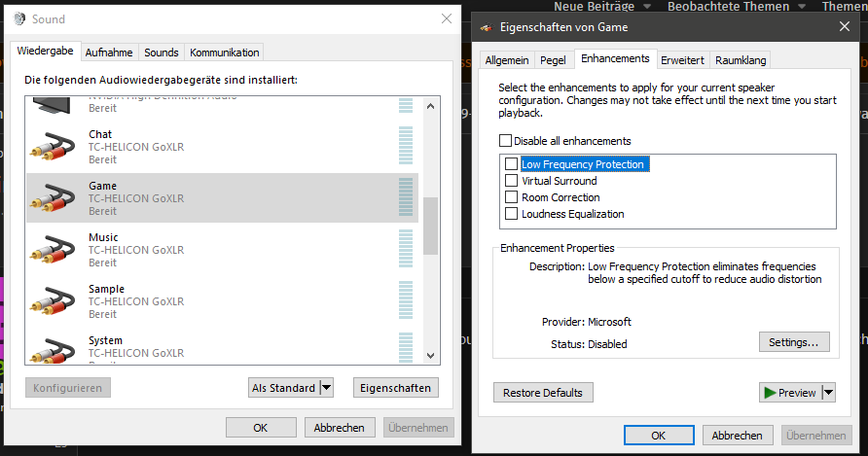This screenshot has width=868, height=456.
Task: Select the Game playback device name
Action: click(x=103, y=186)
